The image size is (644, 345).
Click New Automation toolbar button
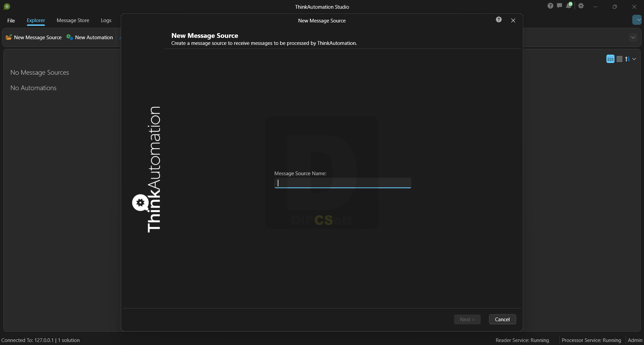click(90, 37)
